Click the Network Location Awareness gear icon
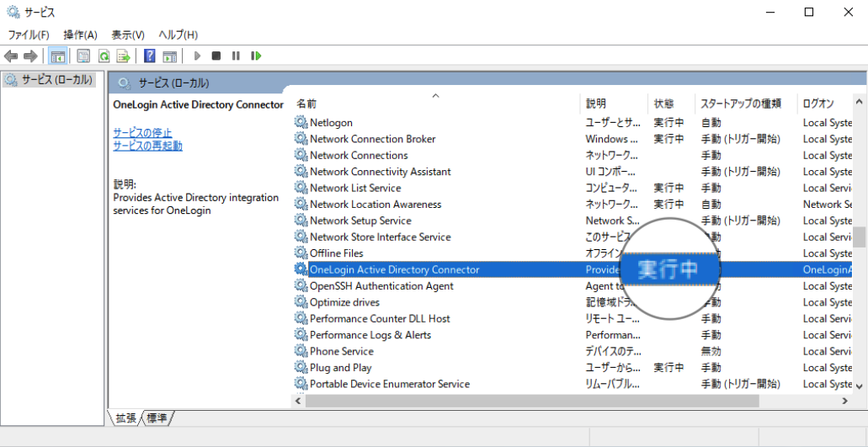Image resolution: width=868 pixels, height=447 pixels. (x=301, y=204)
